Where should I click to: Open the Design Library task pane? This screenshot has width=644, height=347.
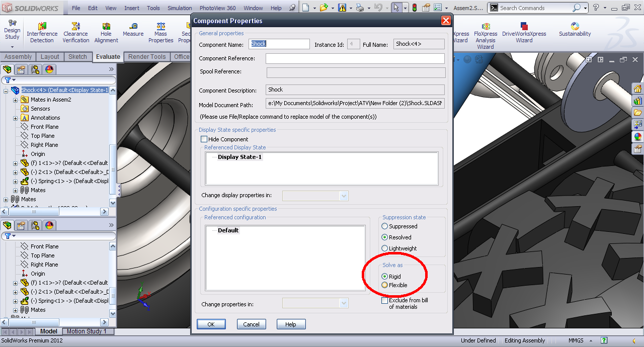[x=638, y=101]
